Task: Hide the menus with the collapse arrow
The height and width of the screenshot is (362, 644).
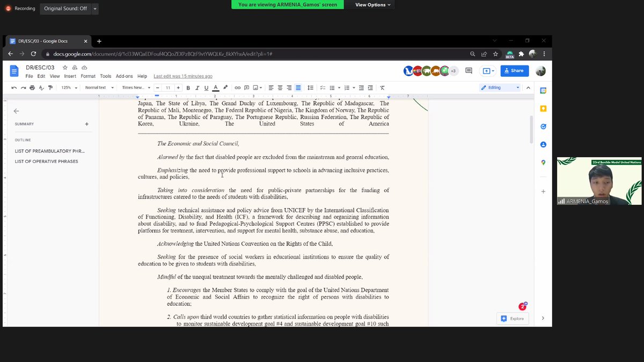Action: coord(528,87)
